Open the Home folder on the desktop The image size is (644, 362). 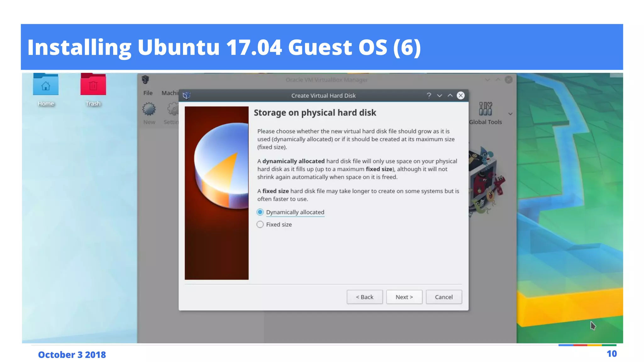[x=46, y=90]
